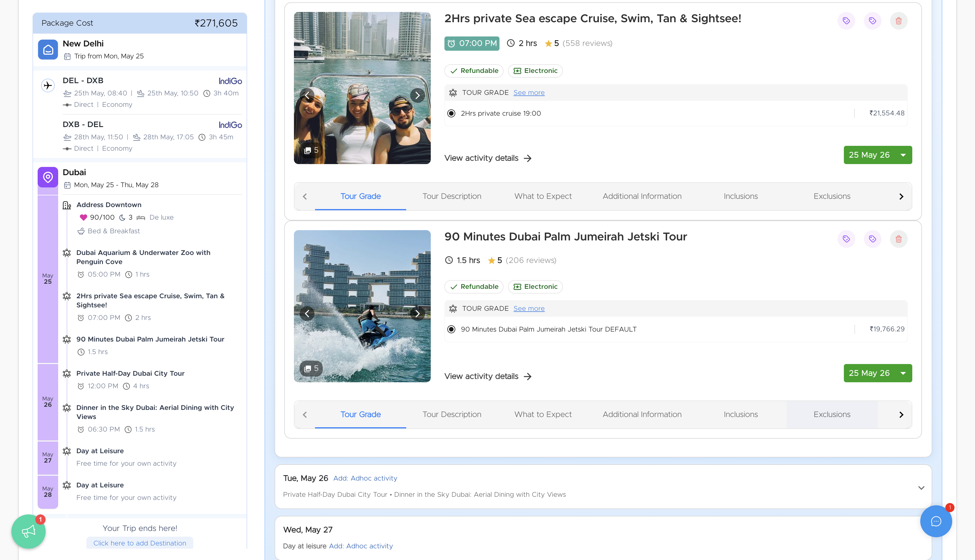Open the jetski photo gallery counter
The width and height of the screenshot is (975, 560).
[311, 369]
